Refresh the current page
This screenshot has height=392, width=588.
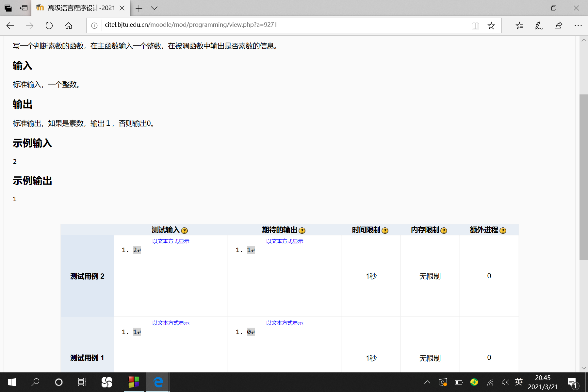coord(49,26)
